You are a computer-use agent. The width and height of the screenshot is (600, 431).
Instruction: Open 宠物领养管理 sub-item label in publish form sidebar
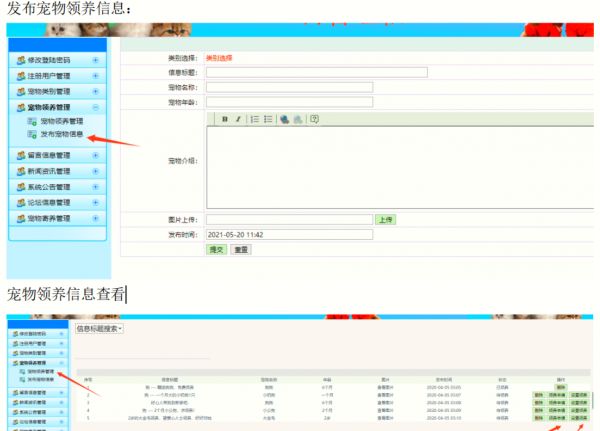pos(62,121)
